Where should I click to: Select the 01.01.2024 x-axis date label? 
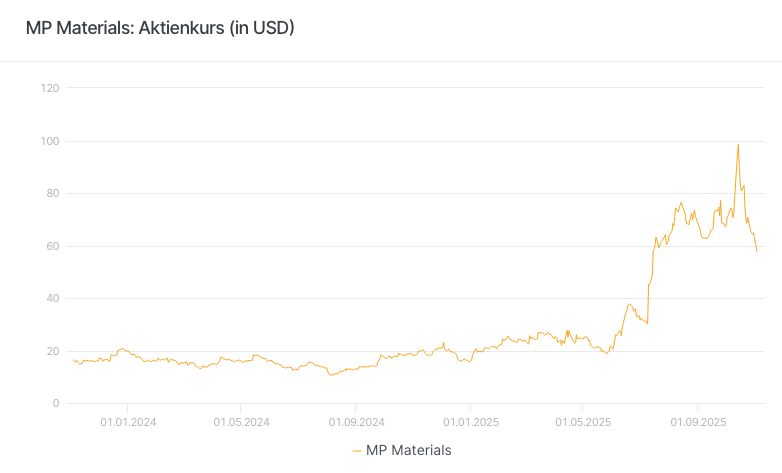coord(127,423)
